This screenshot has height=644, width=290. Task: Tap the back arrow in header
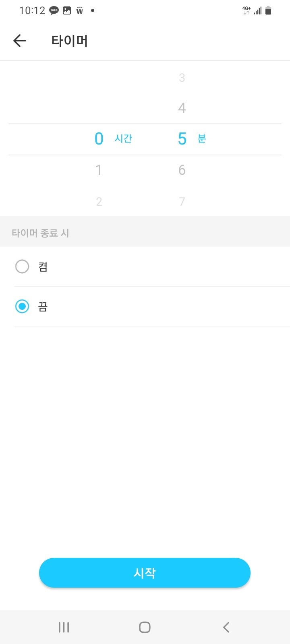pos(19,41)
